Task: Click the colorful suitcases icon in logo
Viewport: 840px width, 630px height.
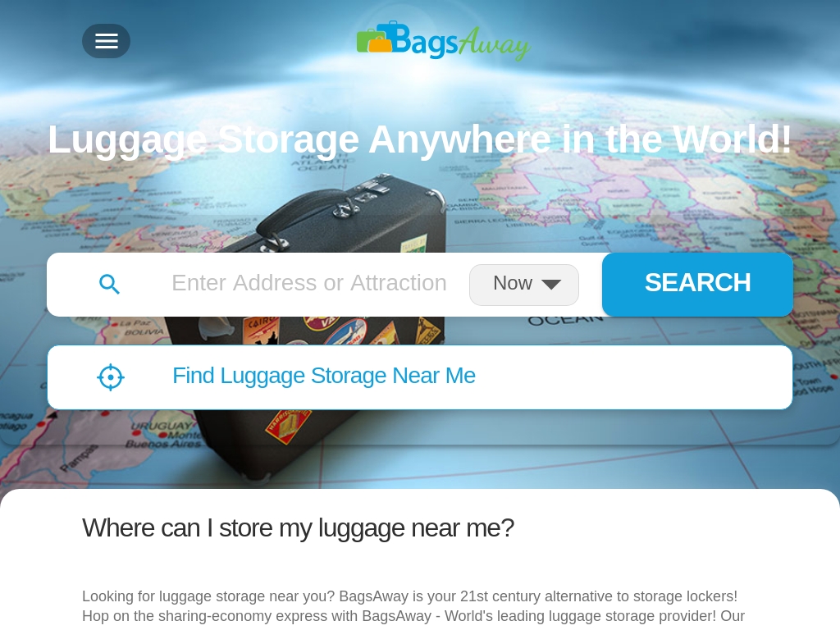Action: pos(375,38)
